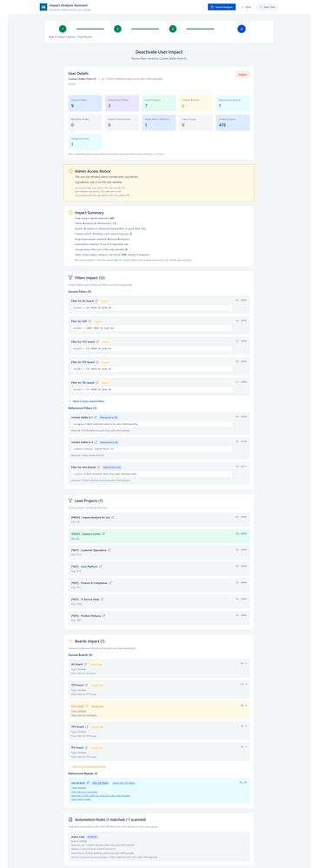Click the 'Deactivate User Impact' title
318x868 pixels.
pos(159,51)
